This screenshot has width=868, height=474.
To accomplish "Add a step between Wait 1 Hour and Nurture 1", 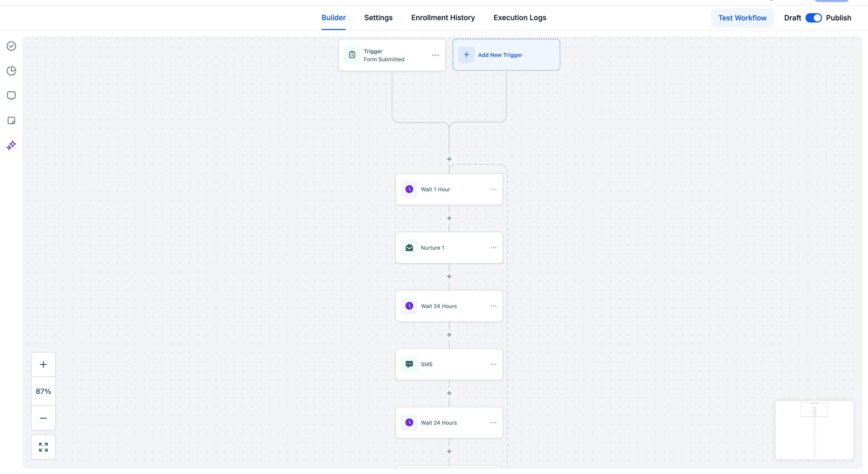I will point(449,218).
